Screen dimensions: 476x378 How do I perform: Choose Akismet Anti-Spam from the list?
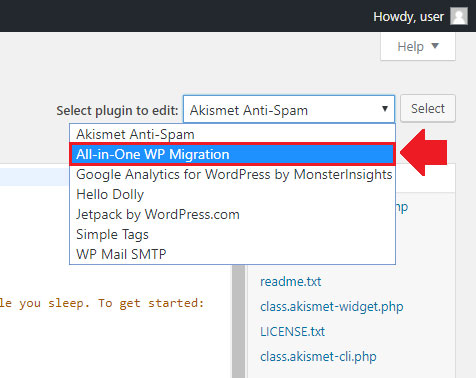pyautogui.click(x=232, y=134)
